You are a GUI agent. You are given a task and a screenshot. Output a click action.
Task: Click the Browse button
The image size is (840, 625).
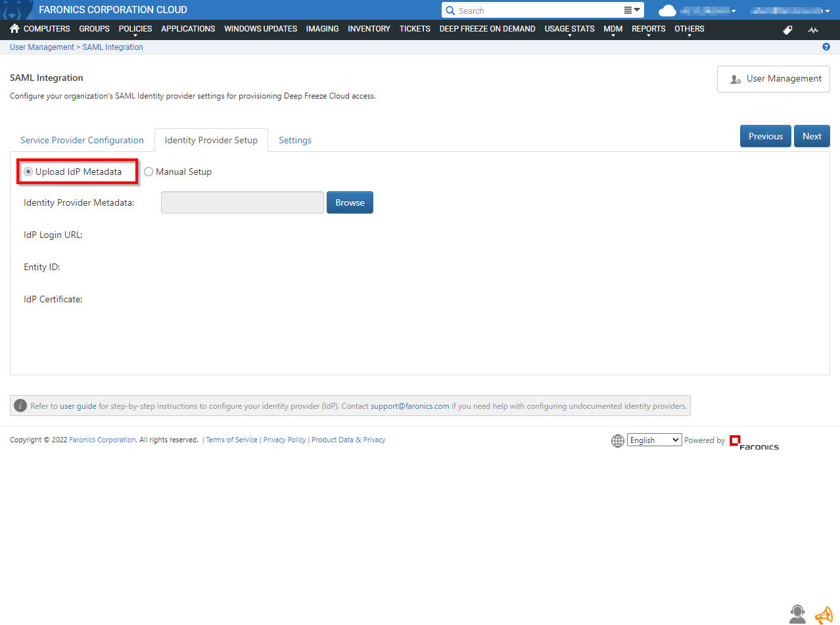pos(350,202)
